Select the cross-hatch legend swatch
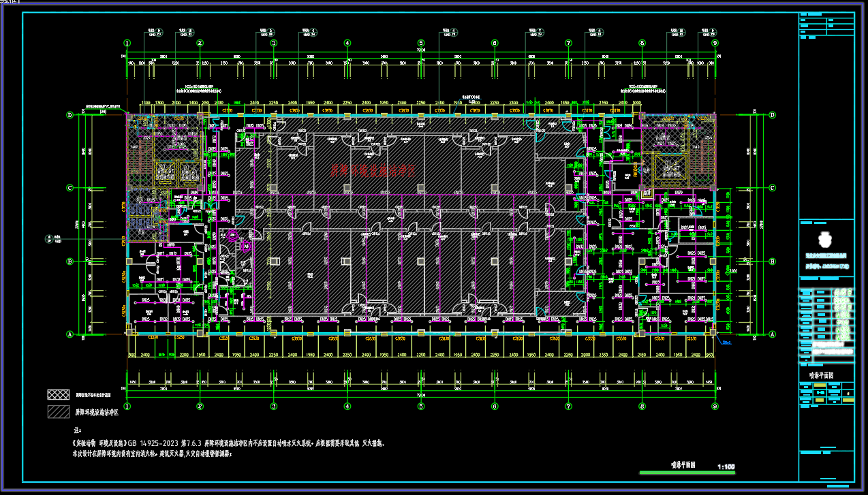 [x=59, y=394]
